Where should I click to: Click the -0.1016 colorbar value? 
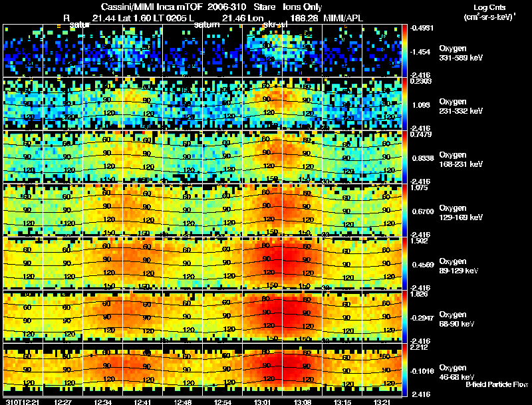(x=422, y=372)
